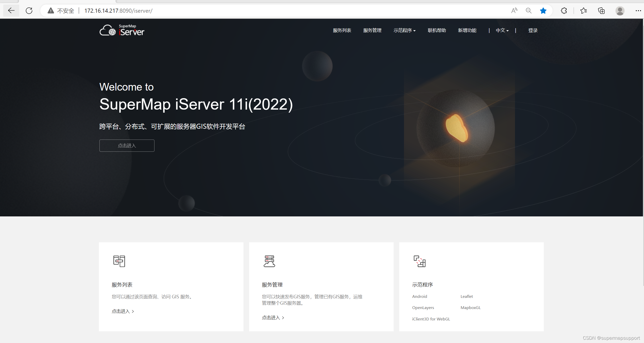Image resolution: width=644 pixels, height=343 pixels.
Task: Open the favorites list icon
Action: [583, 11]
